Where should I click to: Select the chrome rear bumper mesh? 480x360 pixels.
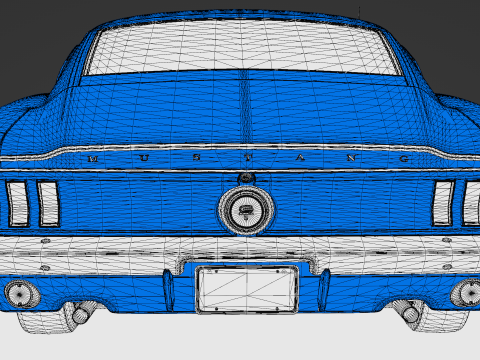point(240,254)
